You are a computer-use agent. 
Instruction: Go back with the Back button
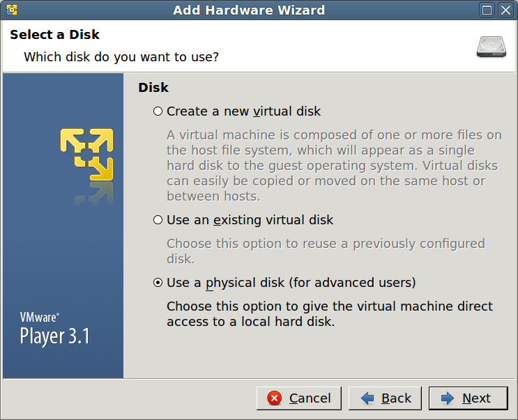coord(385,398)
